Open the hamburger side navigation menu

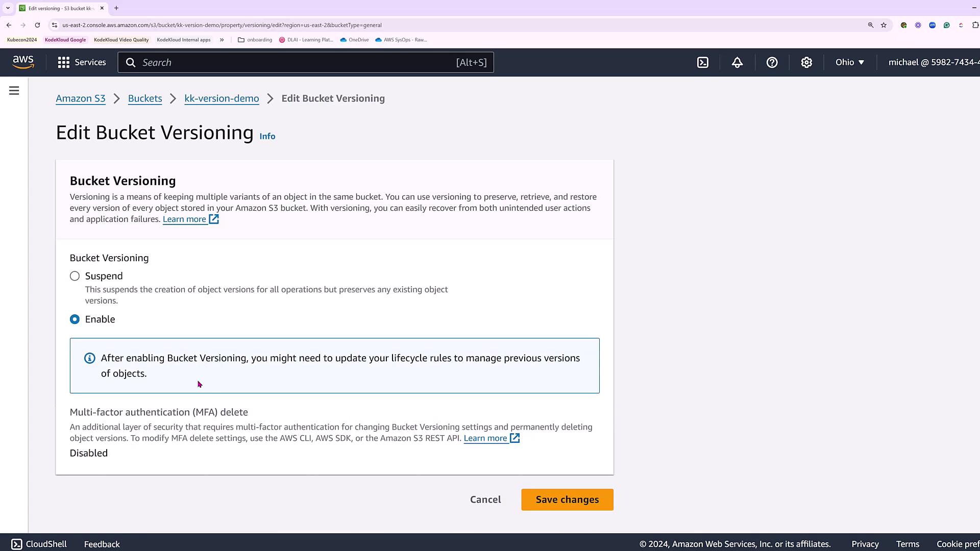click(x=14, y=91)
